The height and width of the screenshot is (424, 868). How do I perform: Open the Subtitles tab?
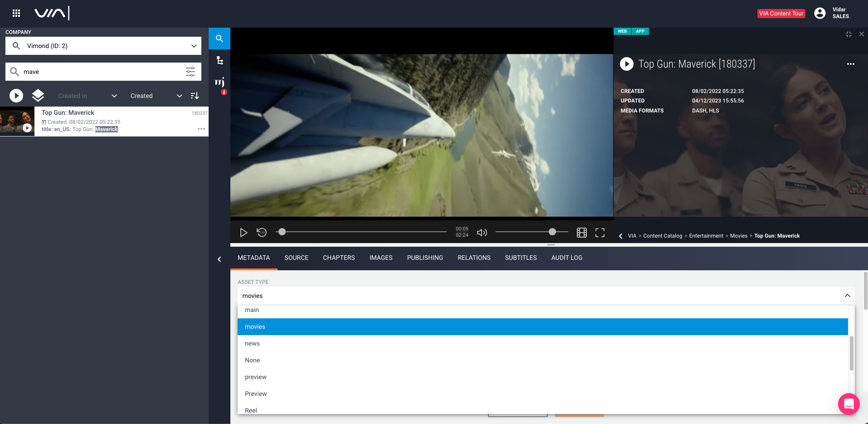(521, 258)
